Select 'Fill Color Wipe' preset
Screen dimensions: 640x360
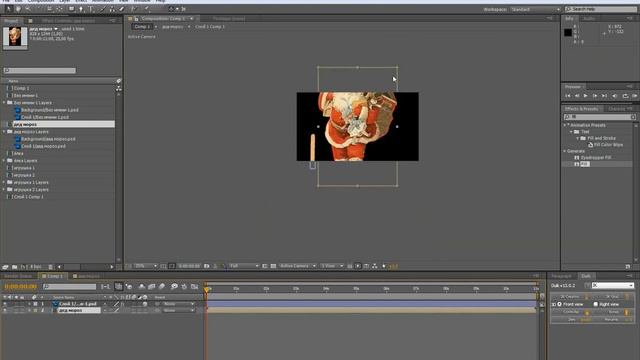click(608, 145)
